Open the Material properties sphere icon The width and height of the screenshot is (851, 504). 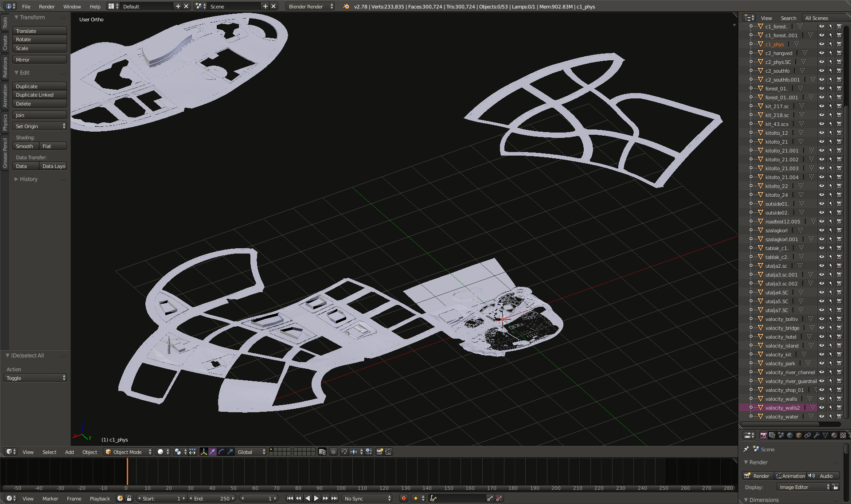point(834,435)
